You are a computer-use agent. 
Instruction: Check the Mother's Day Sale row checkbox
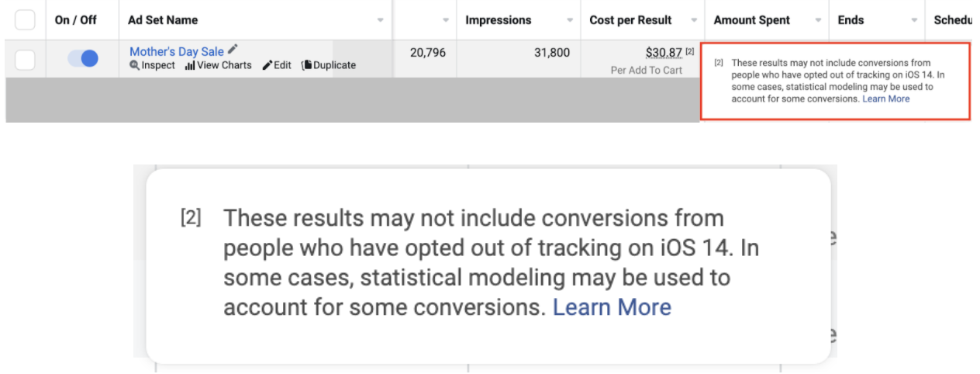(25, 59)
